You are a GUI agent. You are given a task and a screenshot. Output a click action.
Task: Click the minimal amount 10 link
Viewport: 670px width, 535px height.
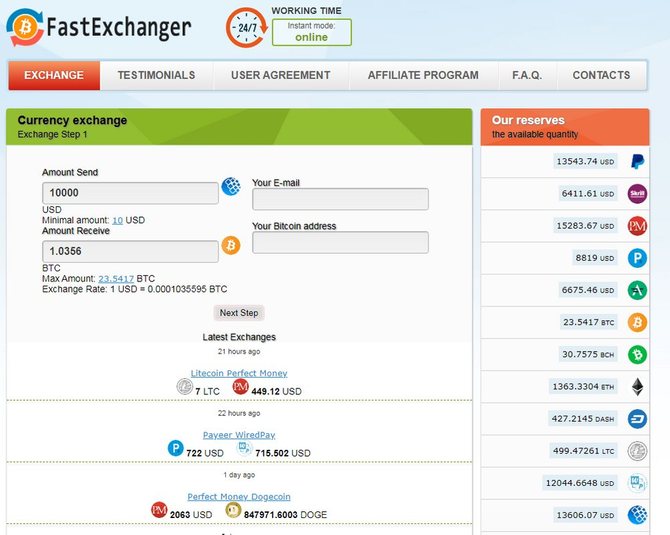click(x=118, y=220)
